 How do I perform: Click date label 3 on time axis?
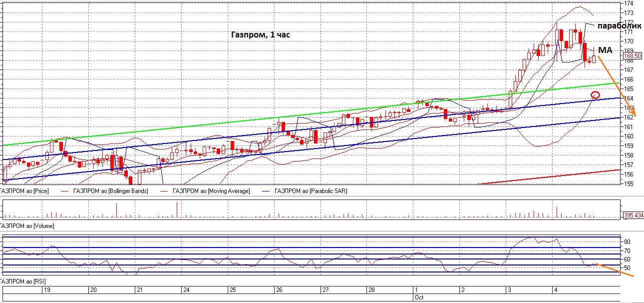tap(509, 290)
